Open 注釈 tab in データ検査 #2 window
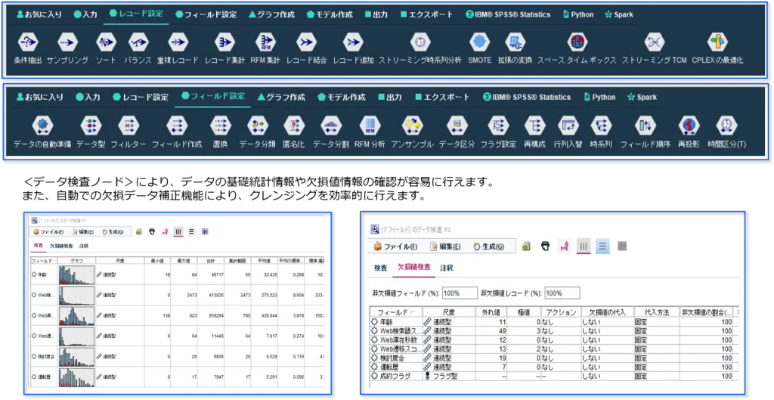 tap(446, 268)
